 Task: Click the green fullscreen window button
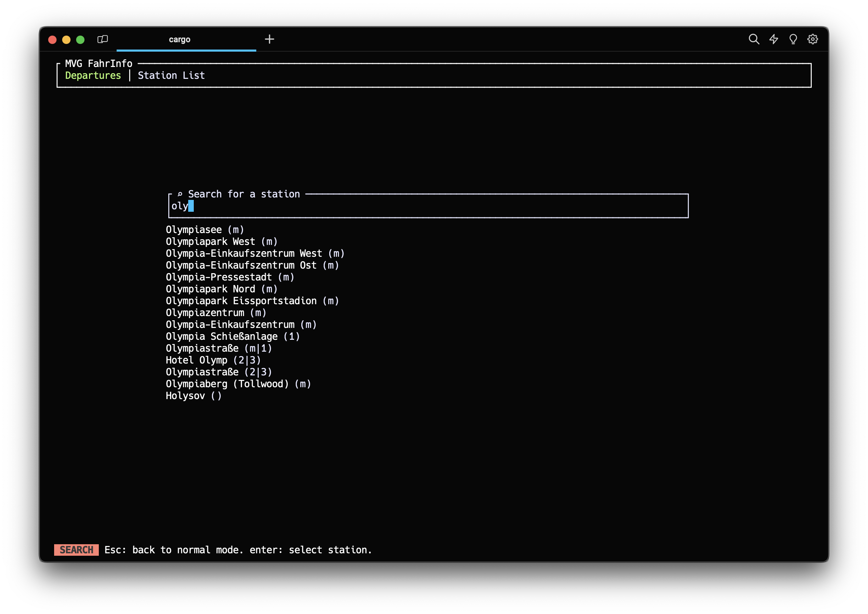pos(80,40)
